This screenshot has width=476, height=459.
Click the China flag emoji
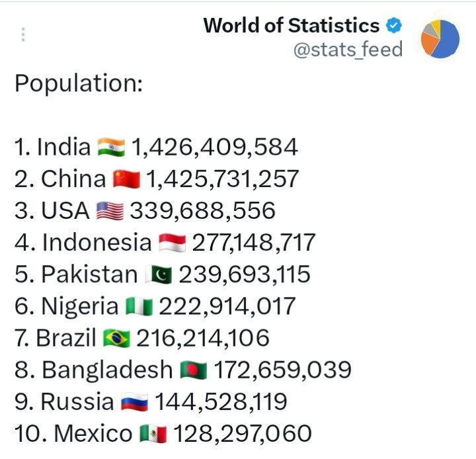click(127, 179)
